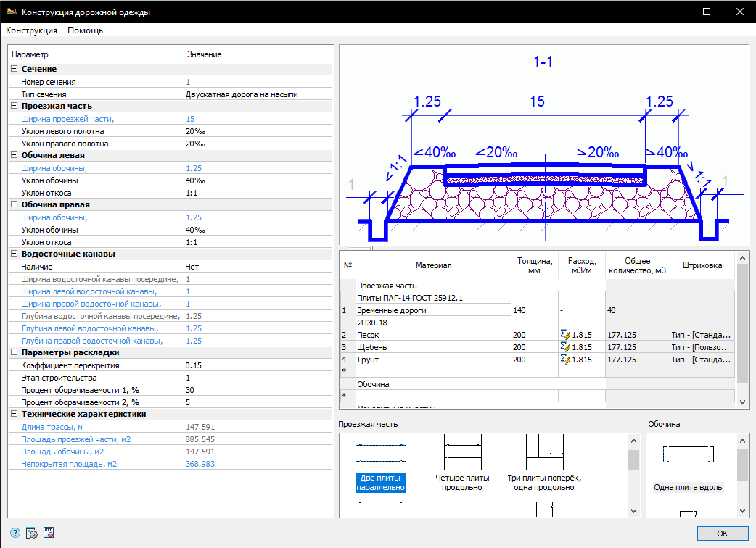Select the Глубина левой водосточной канавы row
The height and width of the screenshot is (548, 756).
pos(170,328)
